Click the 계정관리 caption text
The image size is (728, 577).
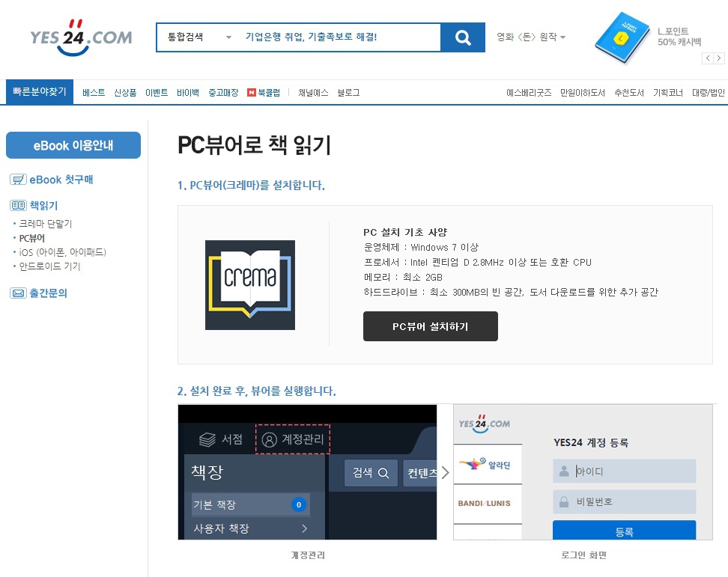pos(308,555)
